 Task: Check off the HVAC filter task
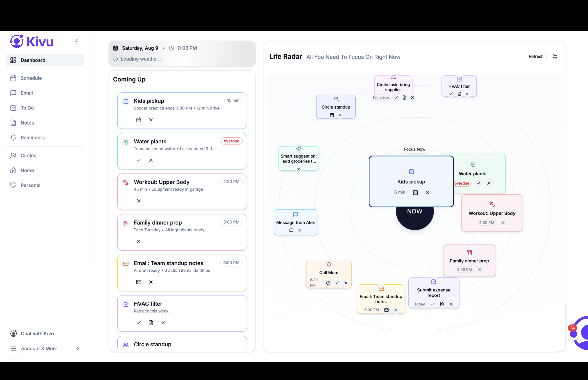click(138, 323)
